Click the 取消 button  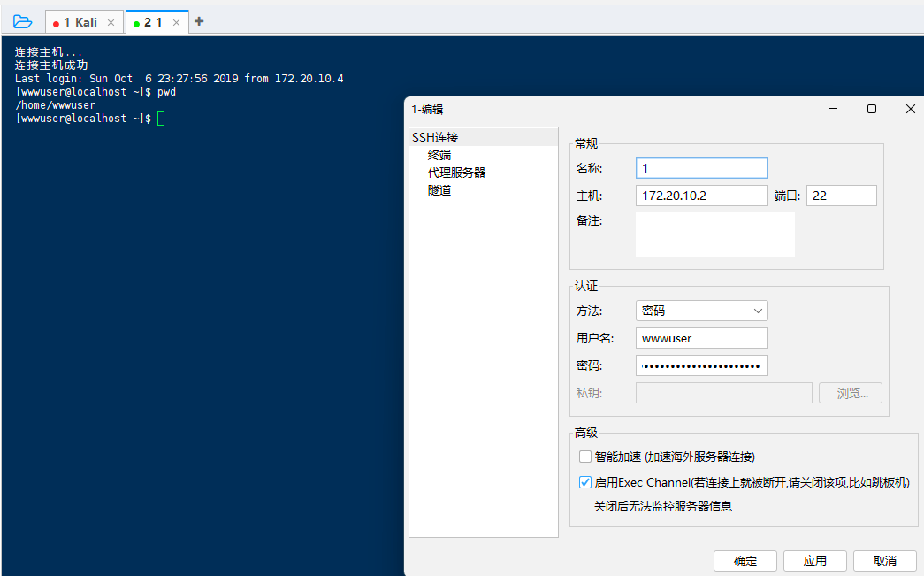tap(884, 561)
